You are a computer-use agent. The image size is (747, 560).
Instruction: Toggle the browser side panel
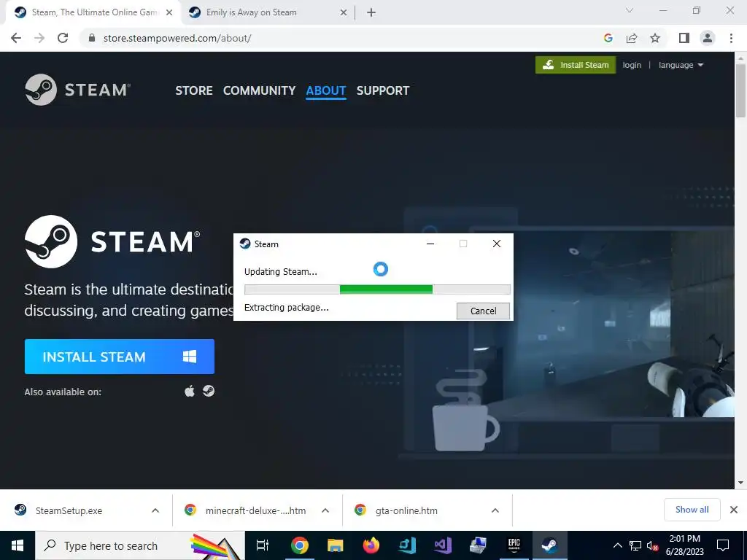click(x=684, y=38)
